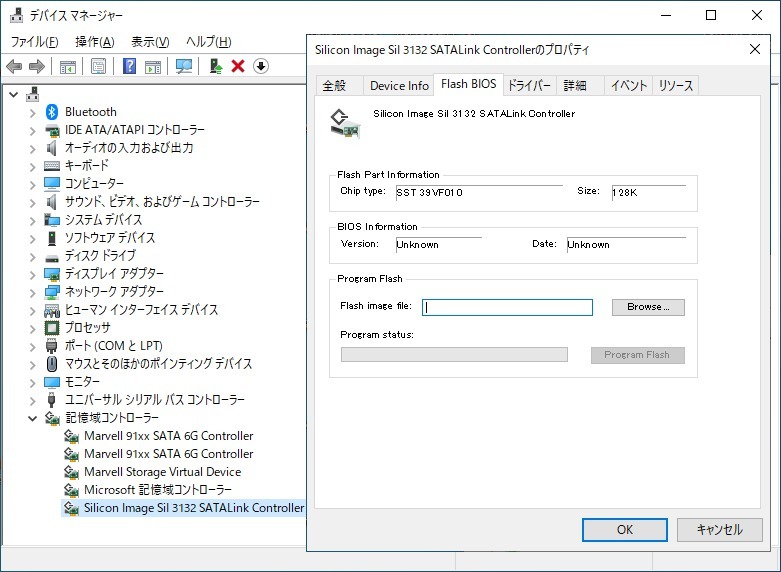
Task: Click the ネットワーク アダプター icon
Action: click(52, 292)
